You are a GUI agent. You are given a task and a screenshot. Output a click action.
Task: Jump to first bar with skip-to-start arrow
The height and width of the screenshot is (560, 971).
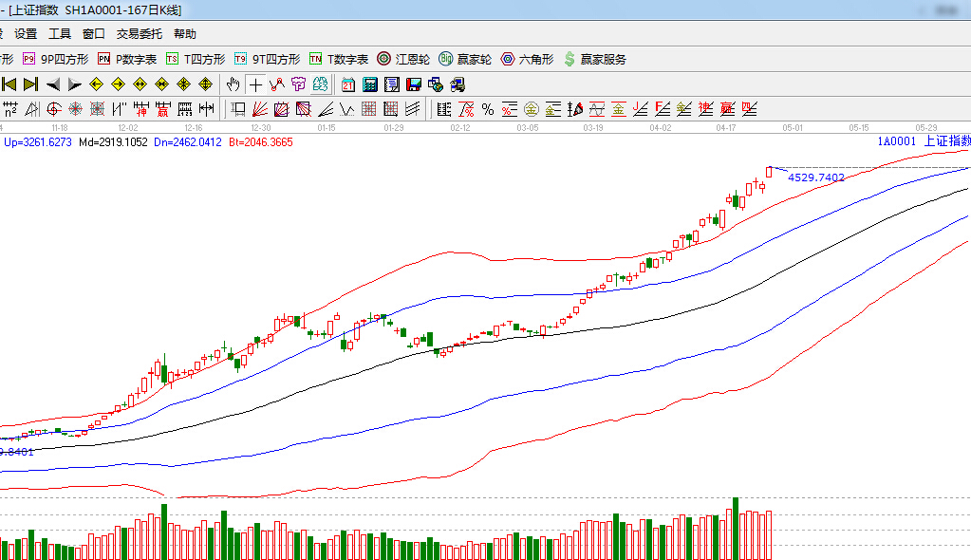pos(9,84)
